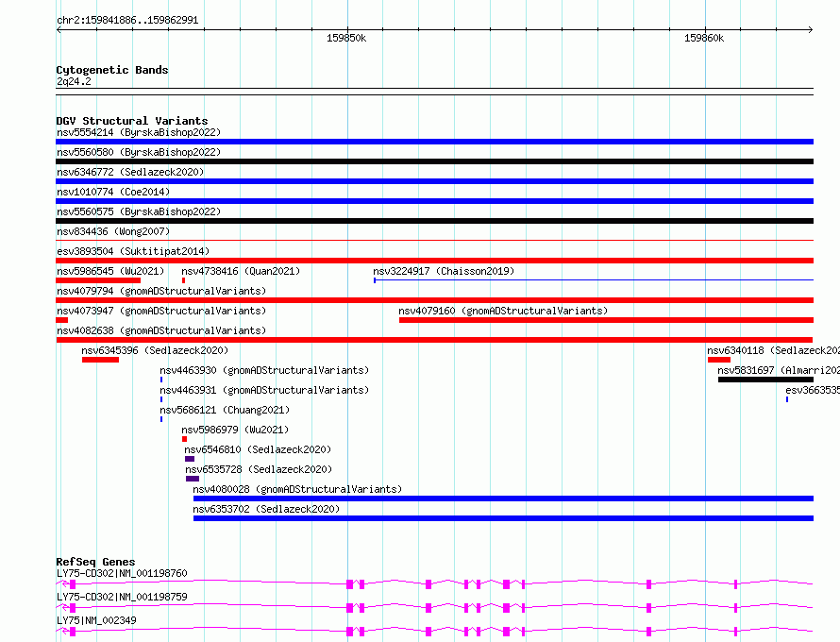This screenshot has width=840, height=642.
Task: Click the DGV Structural Variants track title
Action: (132, 121)
